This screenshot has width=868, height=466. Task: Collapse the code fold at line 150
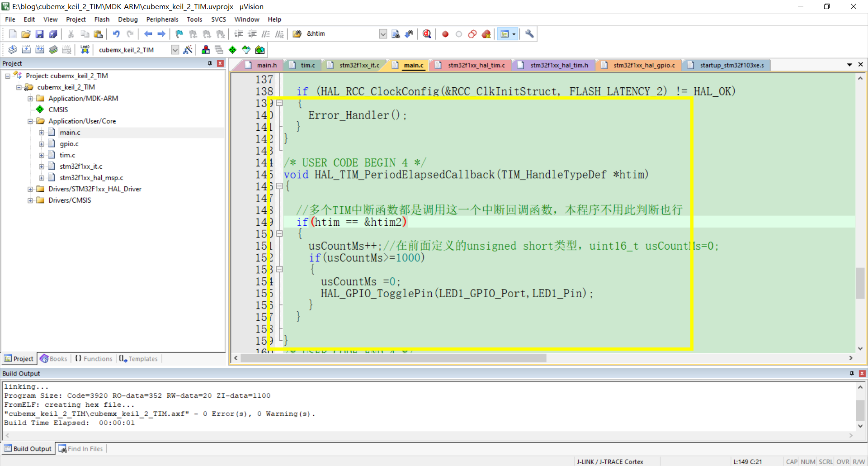click(x=279, y=234)
